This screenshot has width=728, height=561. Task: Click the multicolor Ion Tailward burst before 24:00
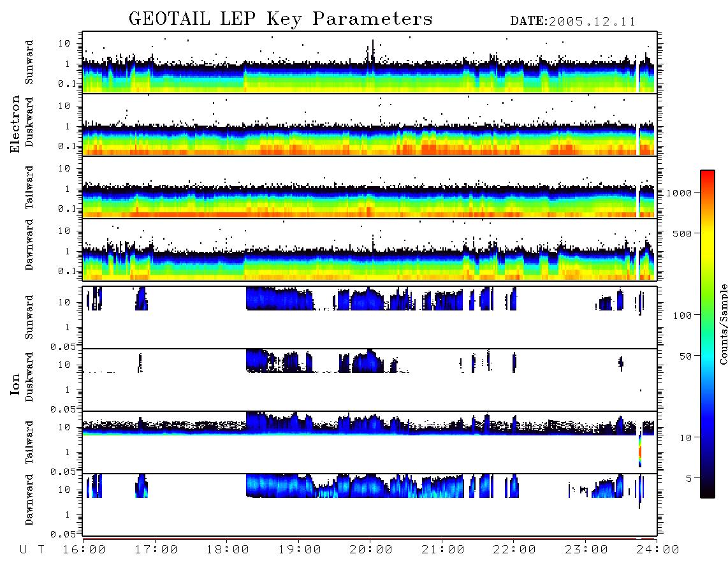[640, 451]
